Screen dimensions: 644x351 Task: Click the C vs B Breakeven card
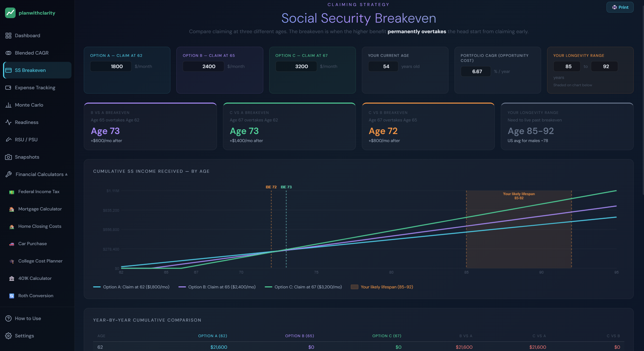(428, 126)
